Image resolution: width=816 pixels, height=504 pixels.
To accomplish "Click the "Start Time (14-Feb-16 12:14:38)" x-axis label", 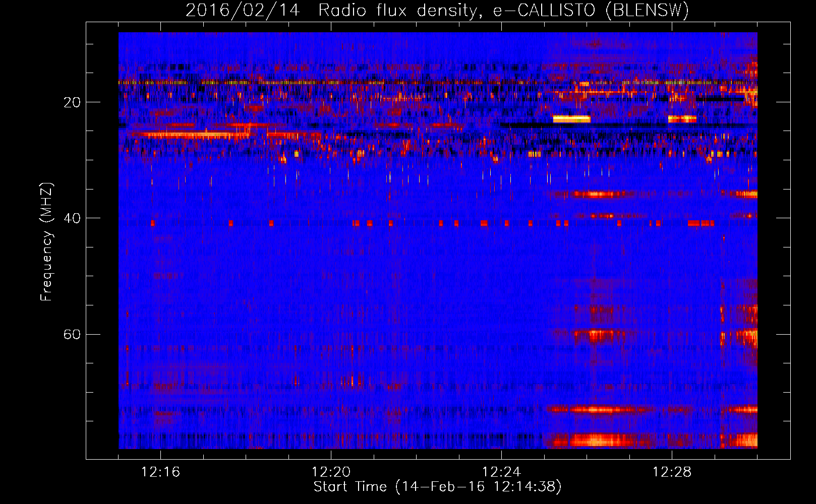I will click(437, 487).
